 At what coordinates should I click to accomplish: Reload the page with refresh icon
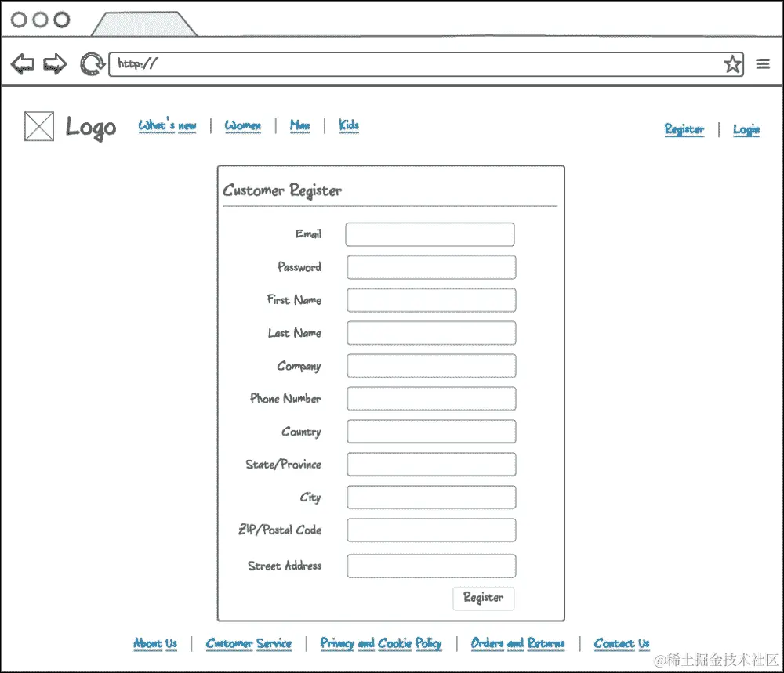click(x=92, y=64)
